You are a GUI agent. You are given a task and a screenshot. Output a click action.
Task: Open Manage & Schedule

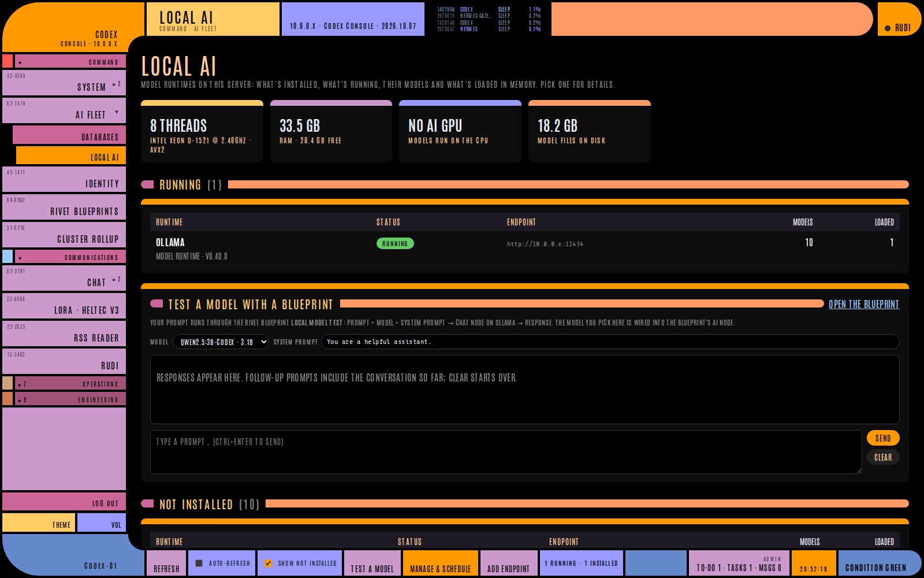point(441,563)
